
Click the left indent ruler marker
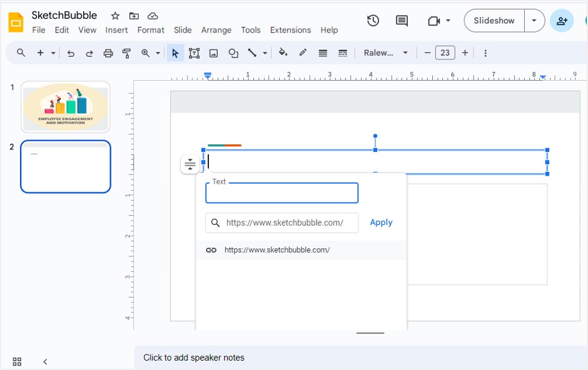208,76
